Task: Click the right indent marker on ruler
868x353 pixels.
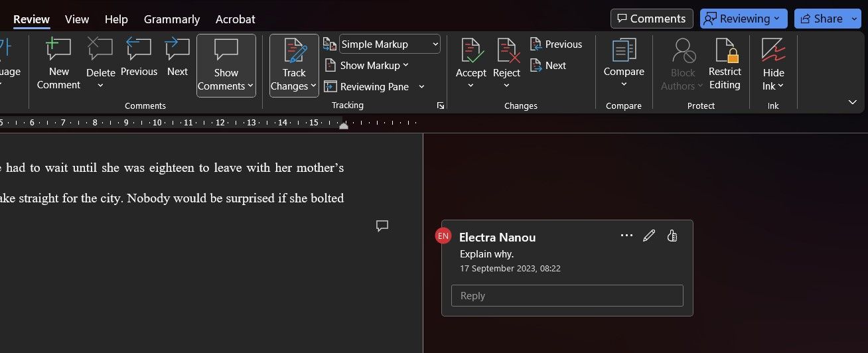Action: [343, 125]
